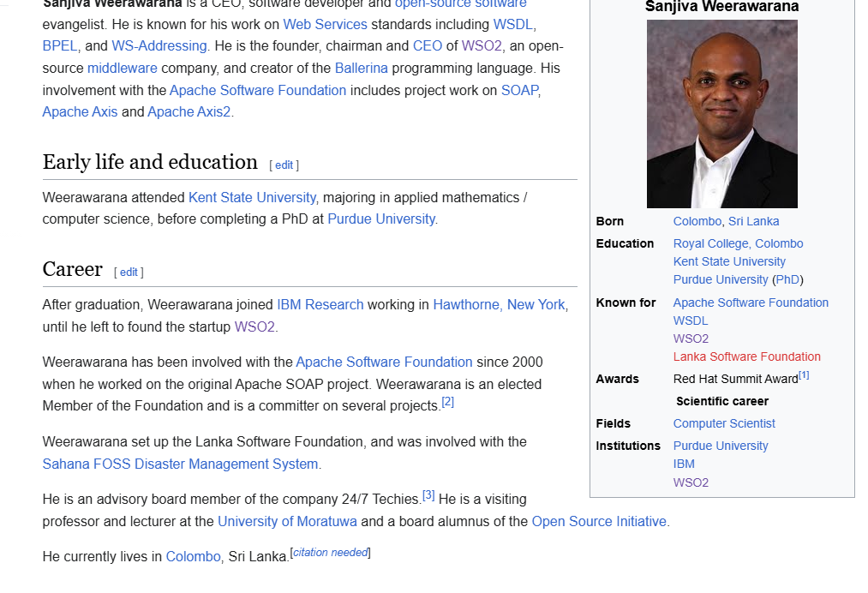This screenshot has height=593, width=868.
Task: Open the IBM link in Institutions
Action: [684, 464]
